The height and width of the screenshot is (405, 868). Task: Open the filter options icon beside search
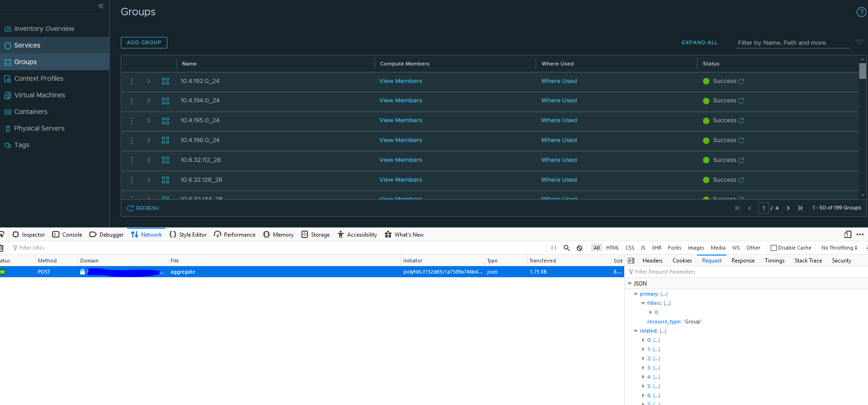pos(859,42)
